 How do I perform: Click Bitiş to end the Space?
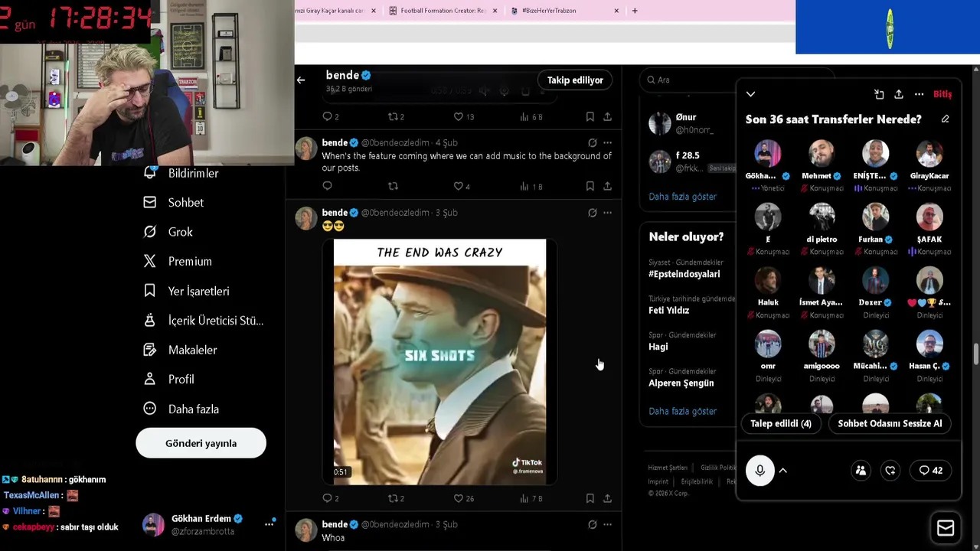click(942, 94)
